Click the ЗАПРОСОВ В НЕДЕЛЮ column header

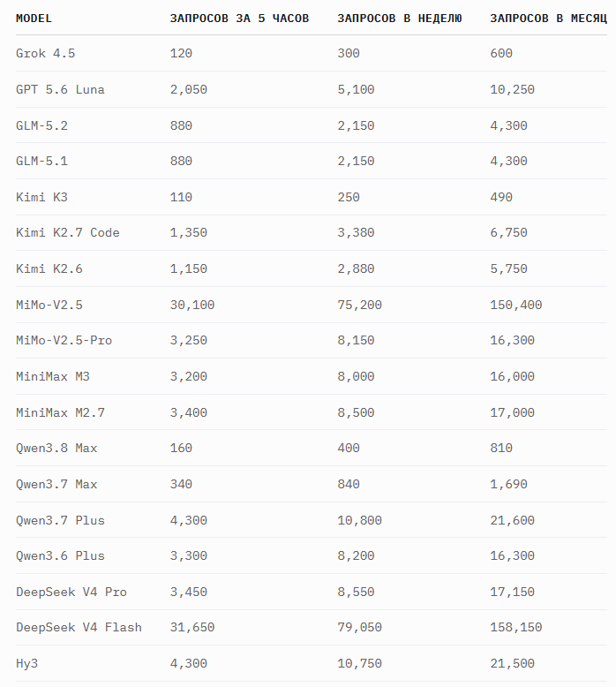(x=399, y=19)
